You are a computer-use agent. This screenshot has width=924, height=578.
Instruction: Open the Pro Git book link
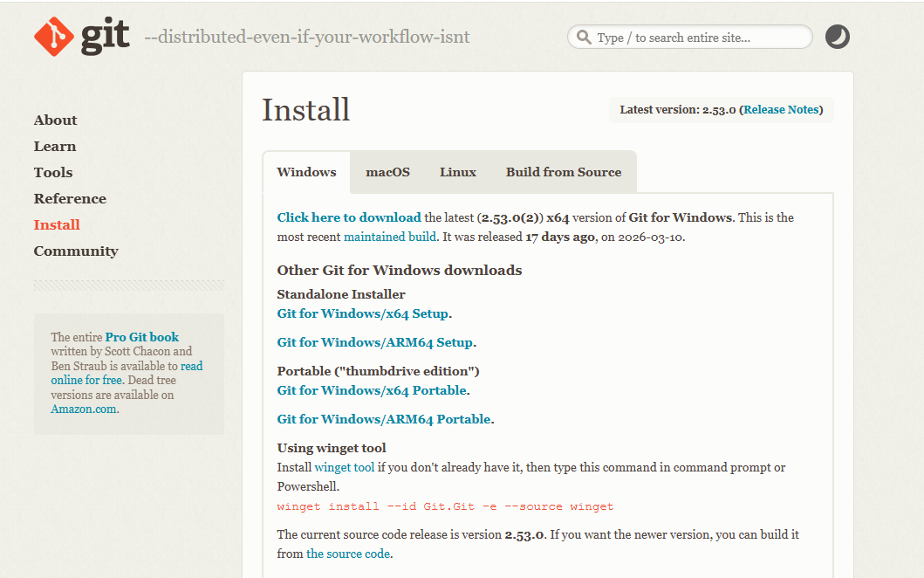[x=142, y=337]
